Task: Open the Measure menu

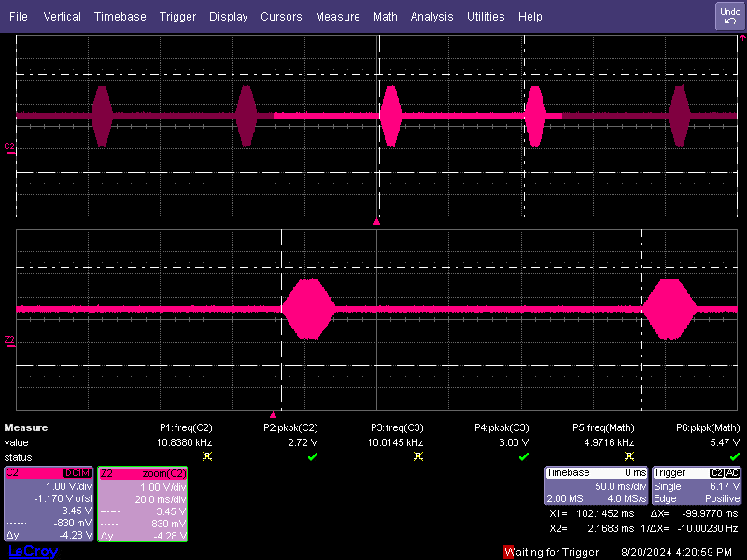Action: [337, 16]
